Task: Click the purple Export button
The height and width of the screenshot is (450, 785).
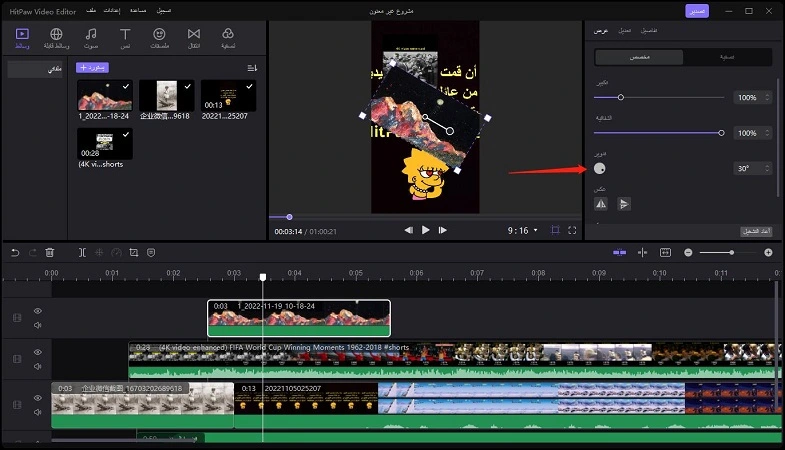Action: [x=697, y=11]
